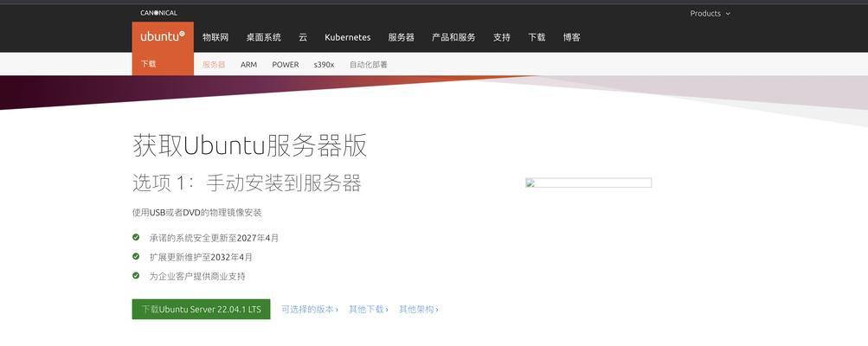Follow the 其他下载 link
The image size is (868, 346).
click(x=368, y=309)
